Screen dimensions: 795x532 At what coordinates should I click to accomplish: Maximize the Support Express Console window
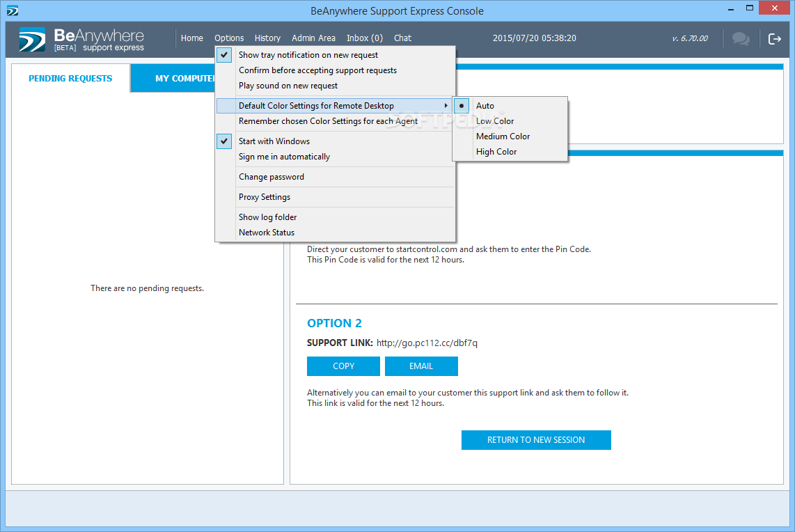749,8
